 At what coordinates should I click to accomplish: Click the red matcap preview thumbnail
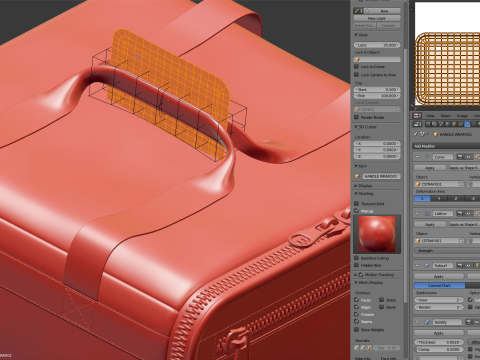(x=377, y=234)
